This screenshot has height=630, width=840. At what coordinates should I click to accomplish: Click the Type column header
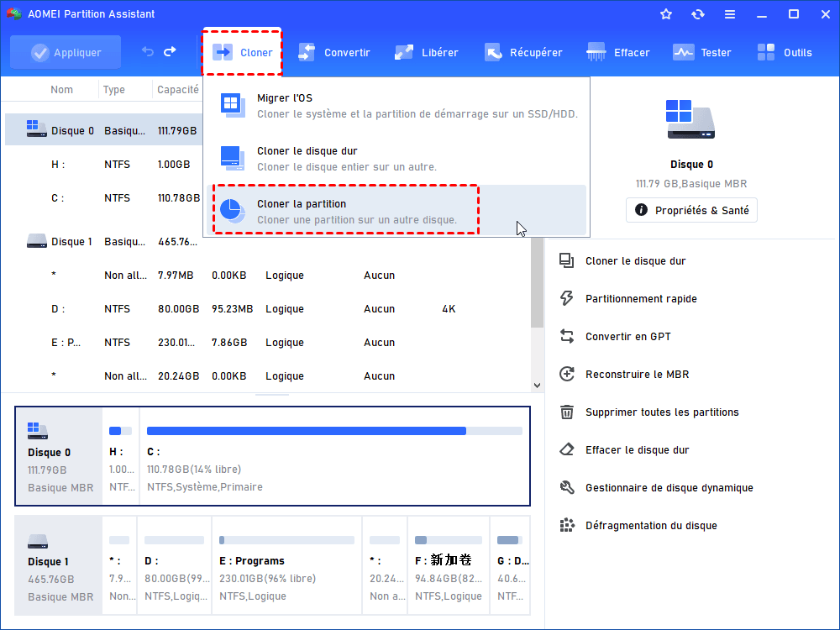tap(114, 90)
